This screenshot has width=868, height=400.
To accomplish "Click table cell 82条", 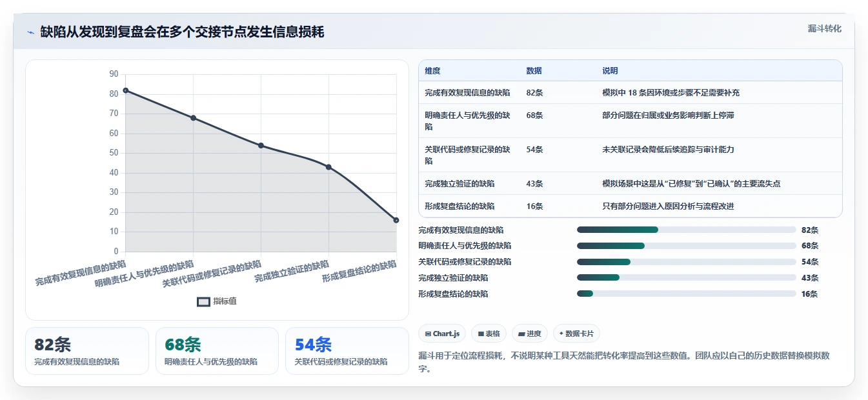I will click(534, 93).
